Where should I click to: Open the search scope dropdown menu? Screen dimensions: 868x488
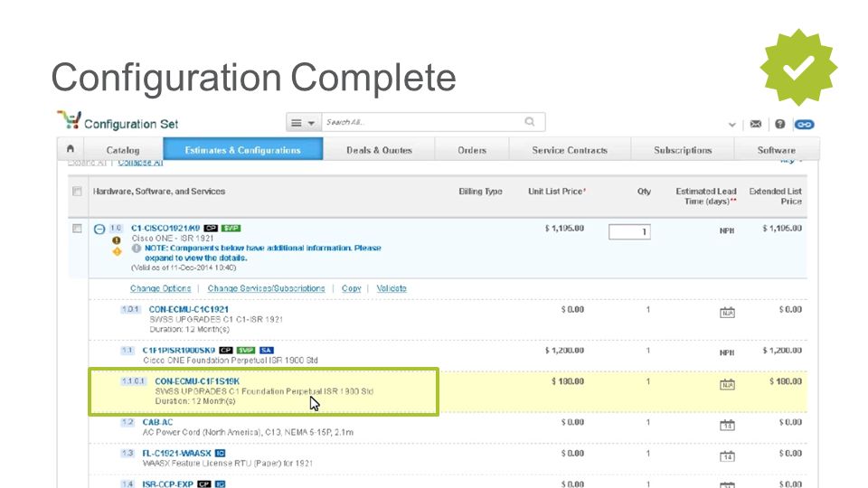(x=303, y=122)
